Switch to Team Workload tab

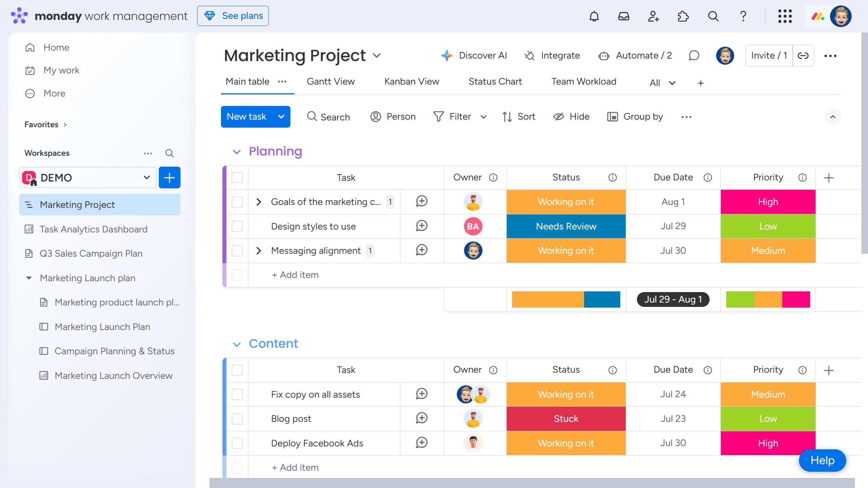click(x=584, y=82)
